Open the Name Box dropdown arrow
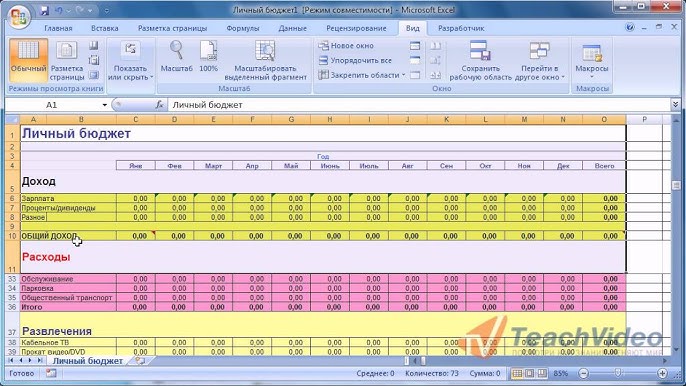The image size is (686, 386). pyautogui.click(x=105, y=105)
